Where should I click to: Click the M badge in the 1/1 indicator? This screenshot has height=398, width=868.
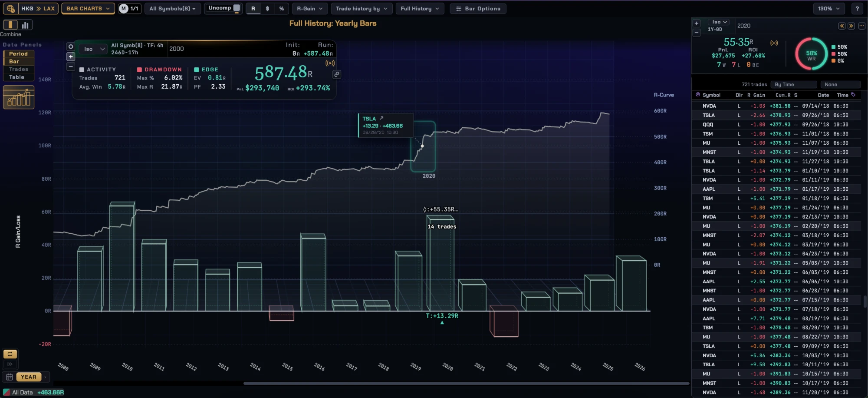click(x=124, y=9)
